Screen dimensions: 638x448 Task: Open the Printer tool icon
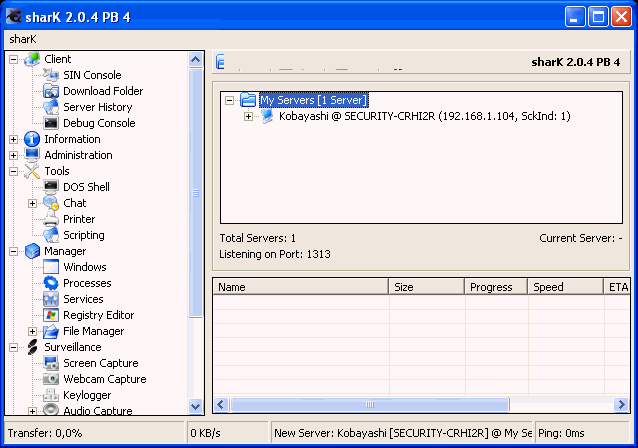[51, 219]
